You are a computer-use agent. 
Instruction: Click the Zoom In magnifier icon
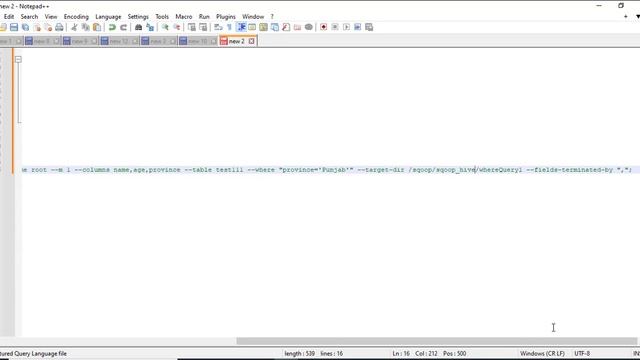165,27
